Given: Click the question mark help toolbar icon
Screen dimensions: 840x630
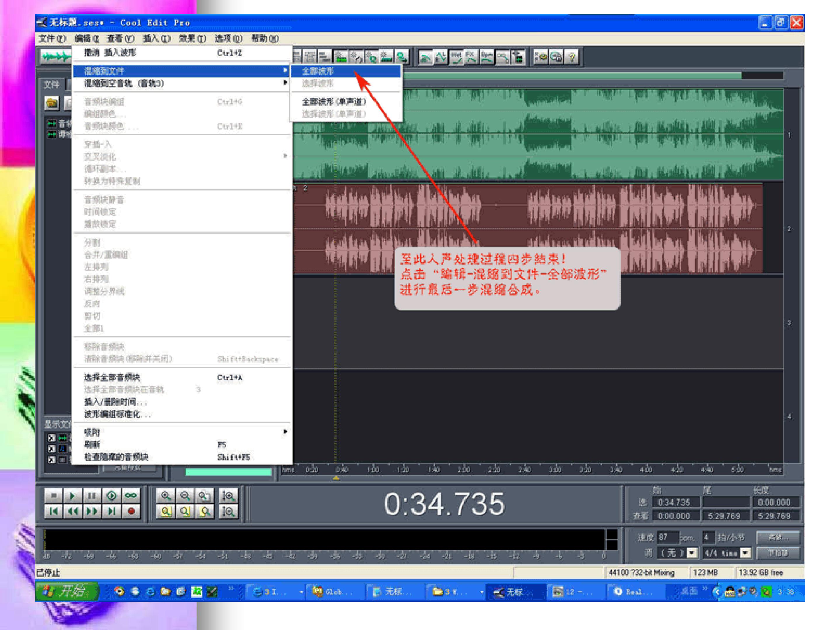Looking at the screenshot, I should click(572, 57).
